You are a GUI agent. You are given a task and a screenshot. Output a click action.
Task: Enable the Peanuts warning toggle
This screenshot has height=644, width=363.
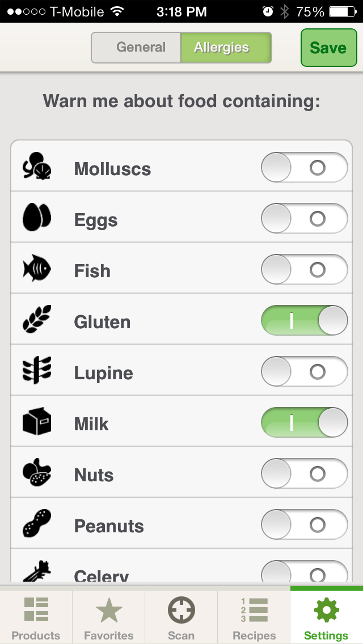coord(304,524)
